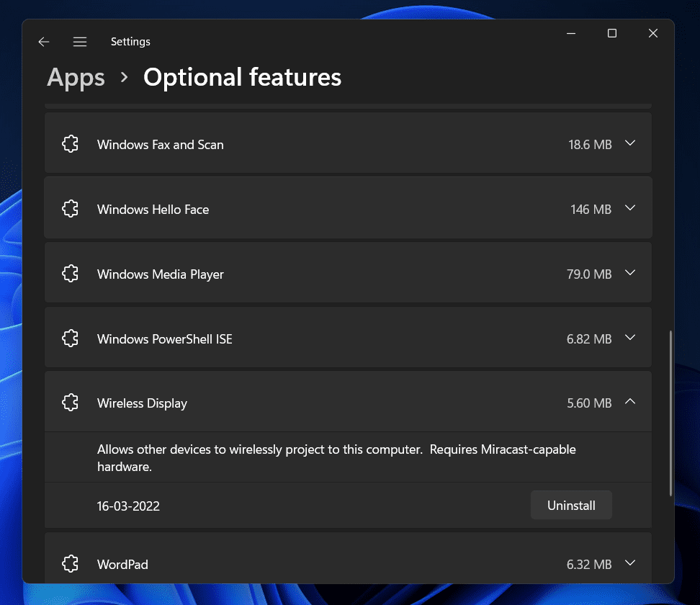Click the Windows Fax and Scan puzzle icon

point(70,145)
